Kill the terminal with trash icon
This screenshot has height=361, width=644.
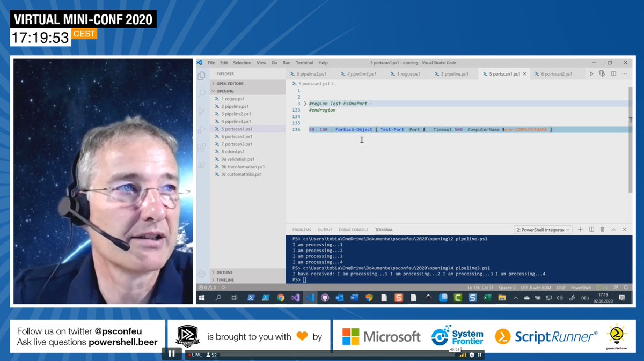(x=602, y=230)
